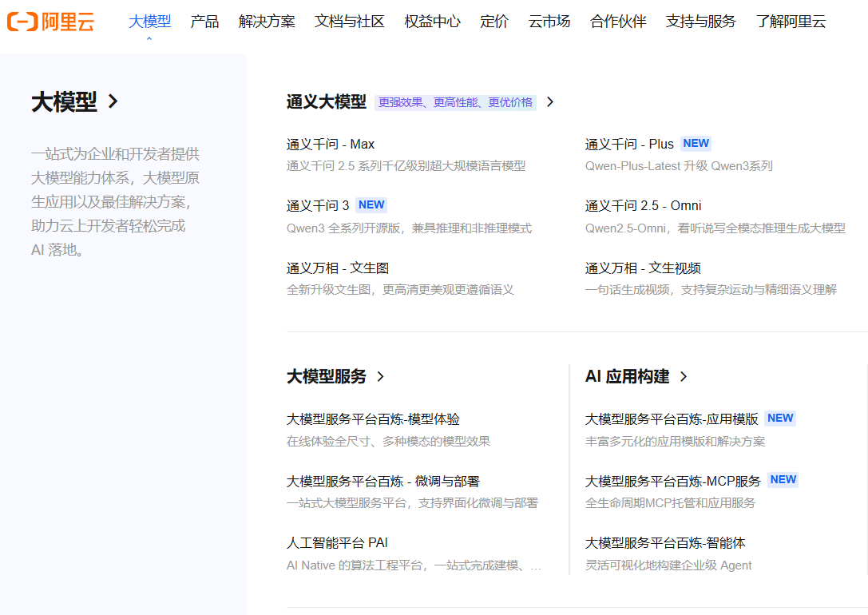Collapse the small caret under 大模型 tab
868x615 pixels.
point(149,39)
